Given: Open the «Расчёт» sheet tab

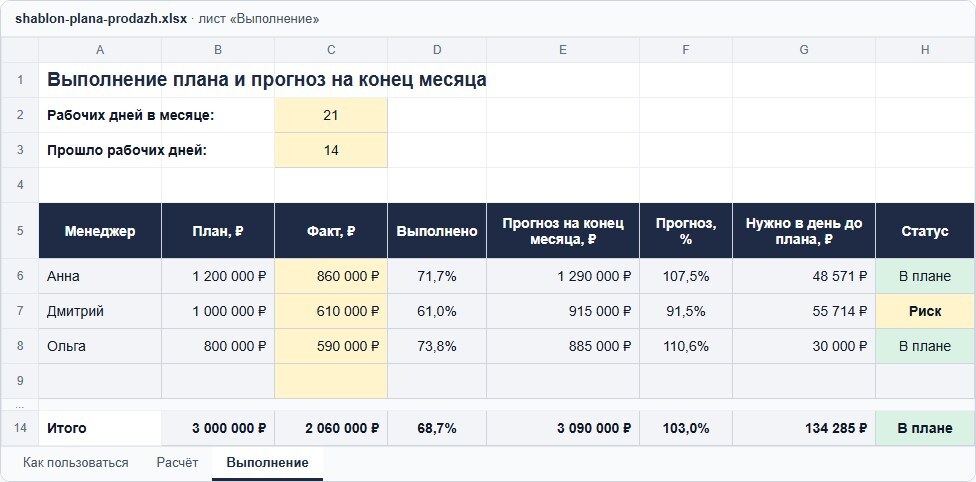Looking at the screenshot, I should (177, 463).
